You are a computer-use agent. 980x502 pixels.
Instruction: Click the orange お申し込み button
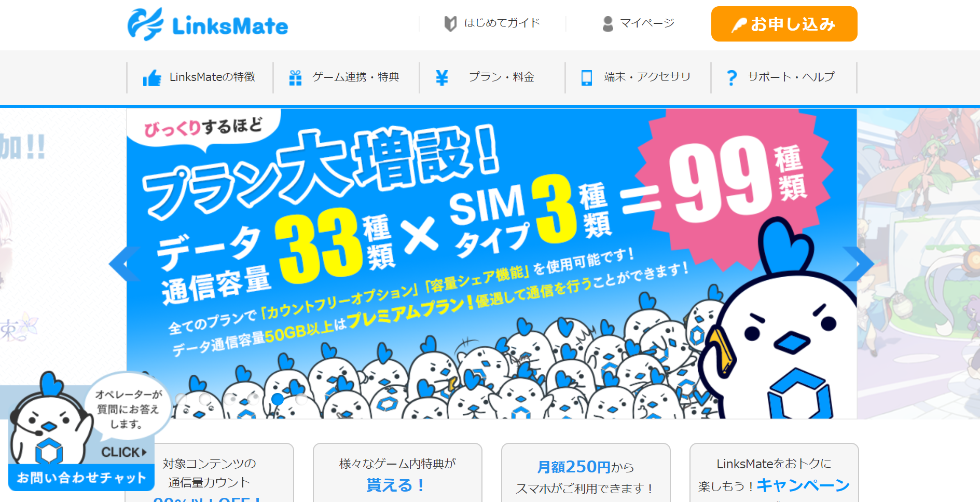(x=784, y=24)
